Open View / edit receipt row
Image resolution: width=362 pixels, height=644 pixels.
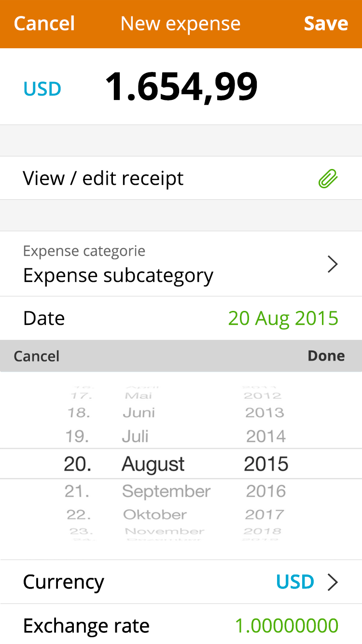pyautogui.click(x=103, y=179)
